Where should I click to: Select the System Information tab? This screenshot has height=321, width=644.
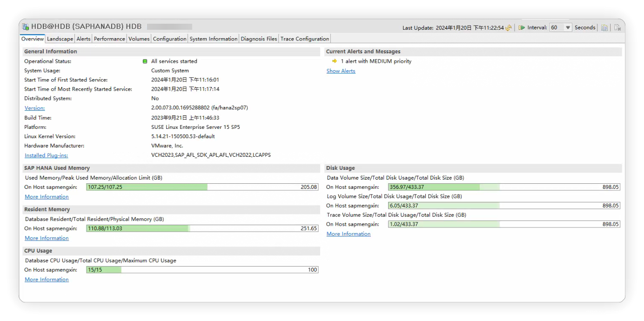[214, 39]
